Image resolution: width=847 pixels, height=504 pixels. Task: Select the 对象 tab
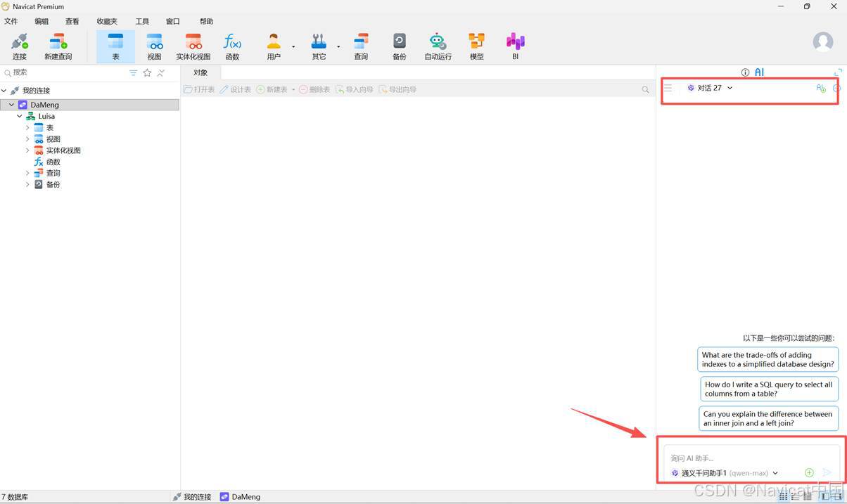pos(200,72)
